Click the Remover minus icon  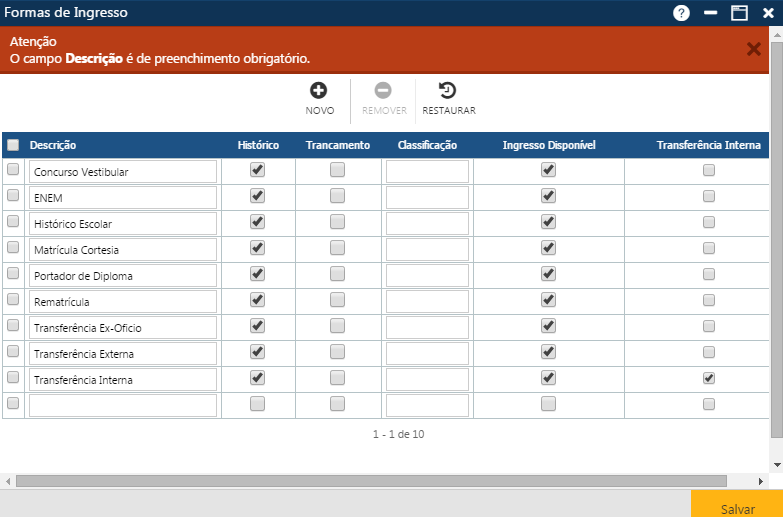tap(384, 91)
